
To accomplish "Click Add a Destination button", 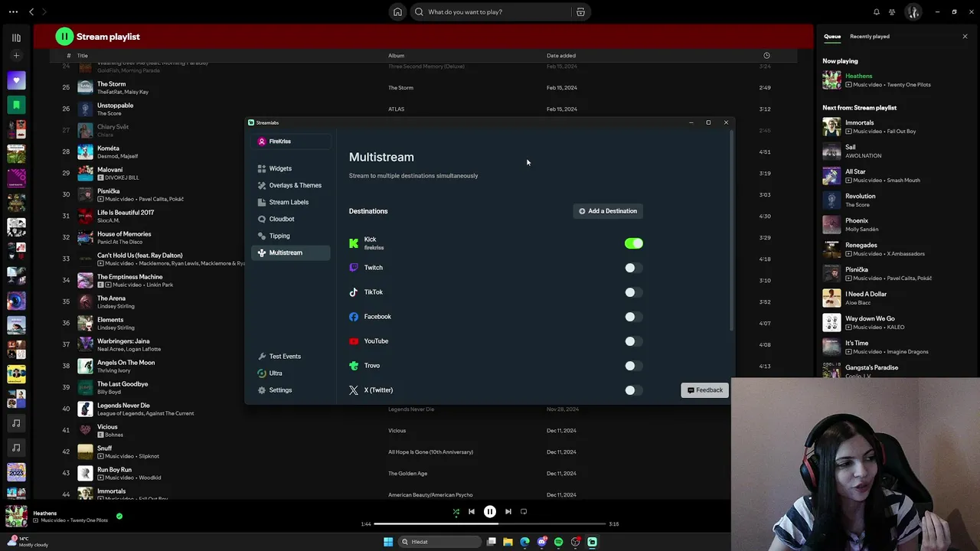I will pyautogui.click(x=608, y=211).
